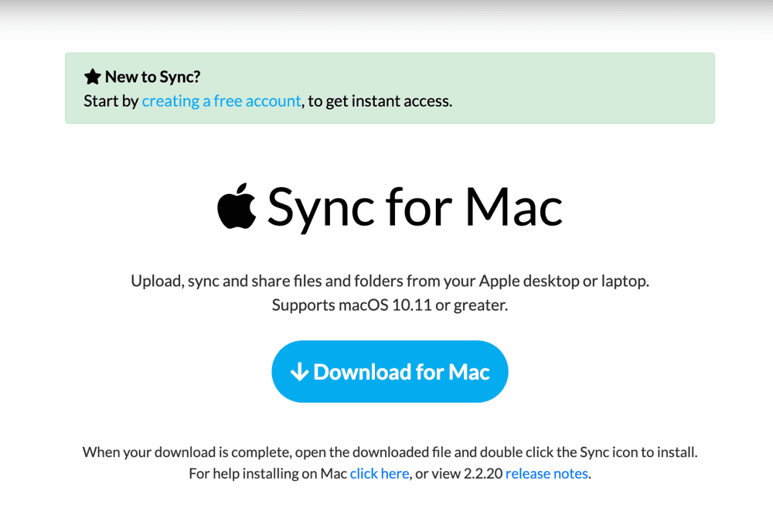Click 'to get instant access' text
This screenshot has height=532, width=773.
tap(380, 101)
